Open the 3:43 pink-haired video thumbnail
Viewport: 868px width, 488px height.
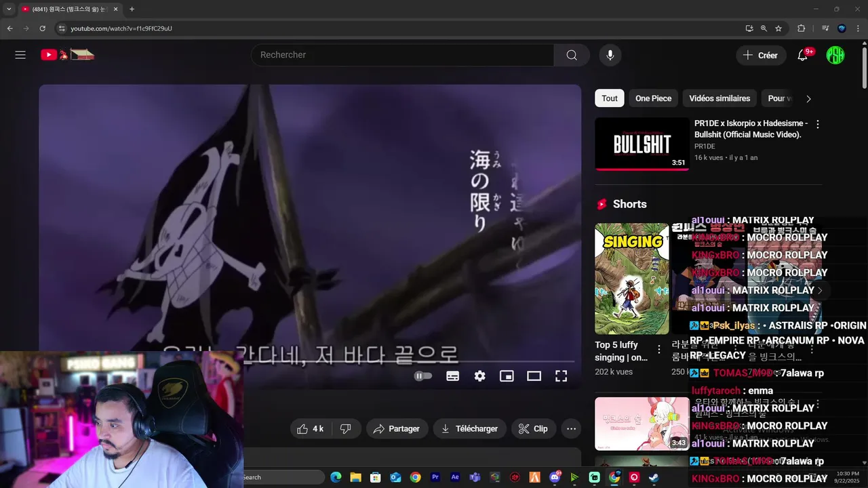(642, 424)
